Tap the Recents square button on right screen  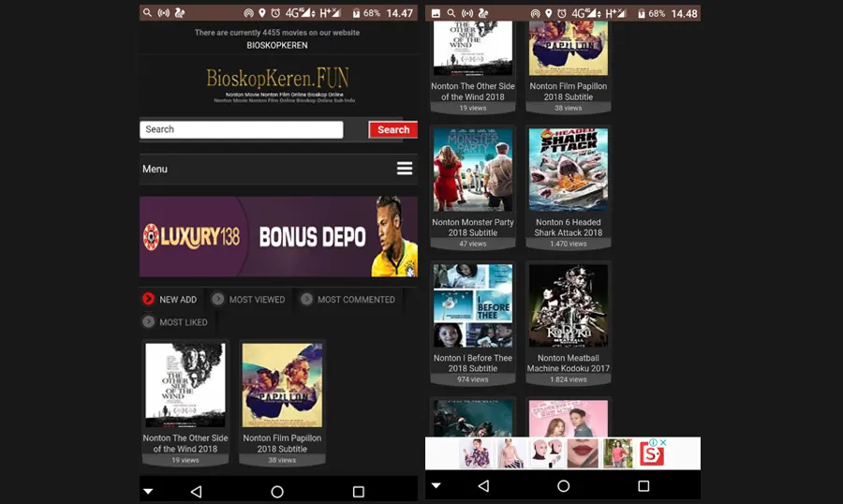[643, 485]
